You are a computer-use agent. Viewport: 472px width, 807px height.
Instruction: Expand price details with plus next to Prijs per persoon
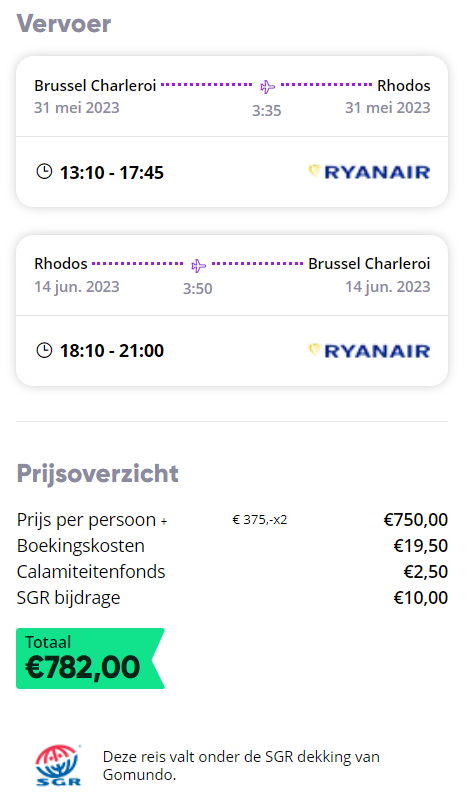click(164, 521)
